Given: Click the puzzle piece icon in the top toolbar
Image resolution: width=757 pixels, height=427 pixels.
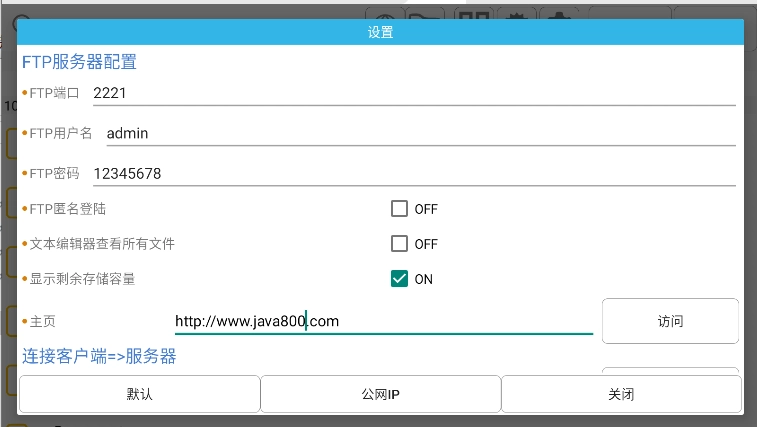Looking at the screenshot, I should pos(559,13).
